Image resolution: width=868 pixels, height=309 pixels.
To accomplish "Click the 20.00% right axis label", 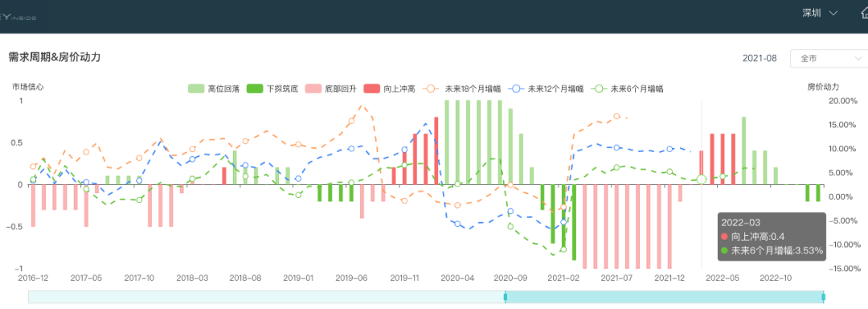I will pyautogui.click(x=842, y=101).
